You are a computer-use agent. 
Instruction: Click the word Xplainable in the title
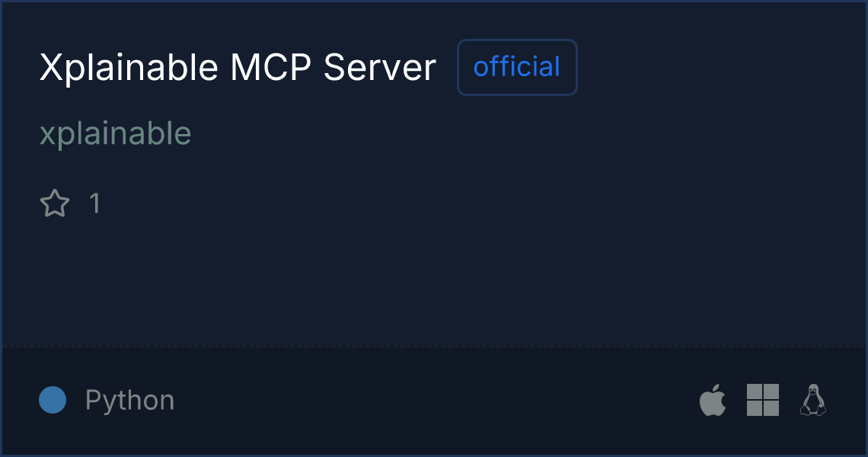(x=129, y=68)
